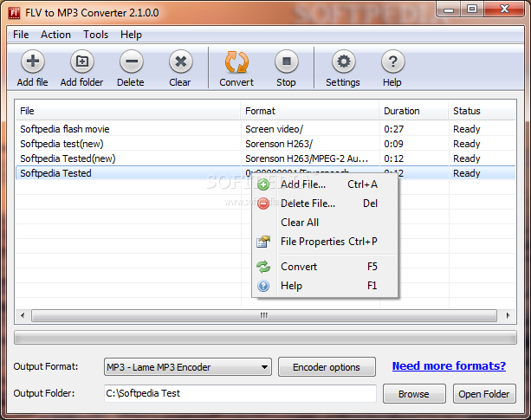The image size is (531, 420).
Task: Open File Properties from the context menu
Action: 325,242
